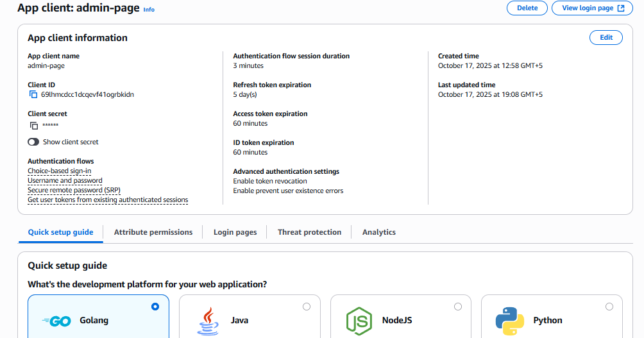Click the masked client secret asterisks
Image resolution: width=644 pixels, height=338 pixels.
tap(50, 125)
